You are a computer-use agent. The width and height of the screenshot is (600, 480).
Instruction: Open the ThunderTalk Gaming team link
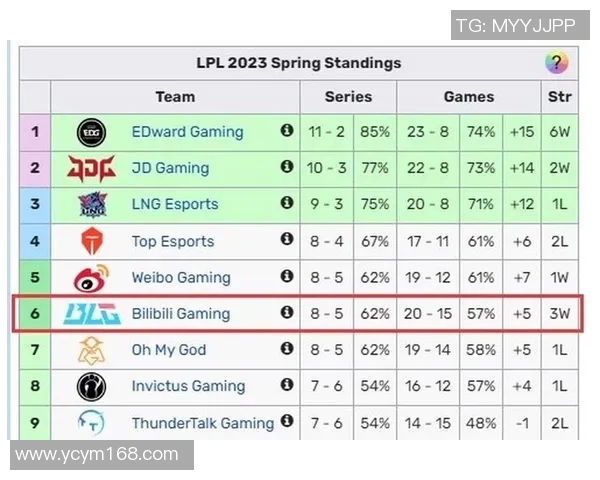point(202,423)
